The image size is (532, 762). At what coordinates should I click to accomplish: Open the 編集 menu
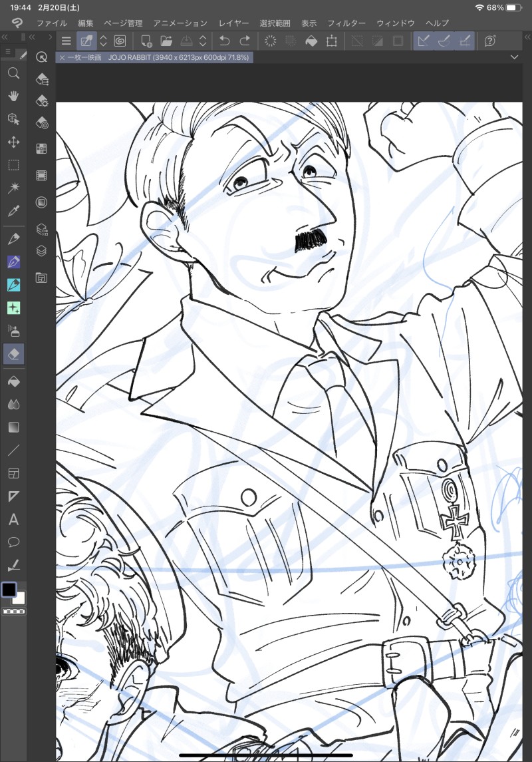click(85, 23)
